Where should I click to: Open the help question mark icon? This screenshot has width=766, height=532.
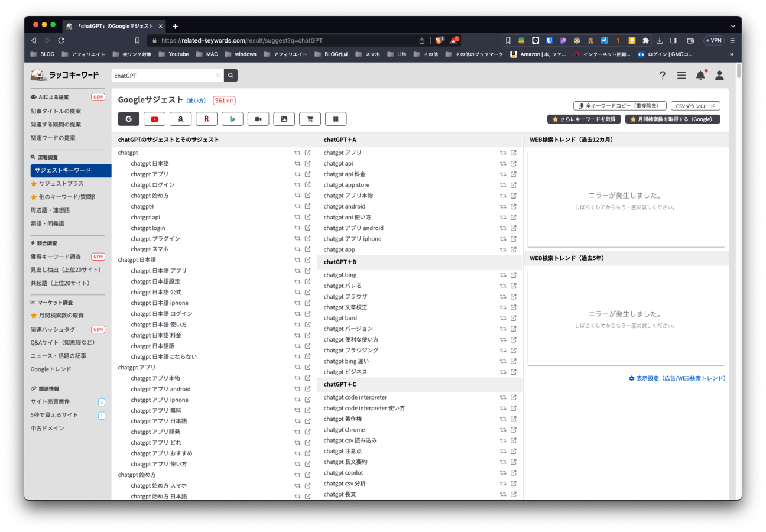(663, 76)
